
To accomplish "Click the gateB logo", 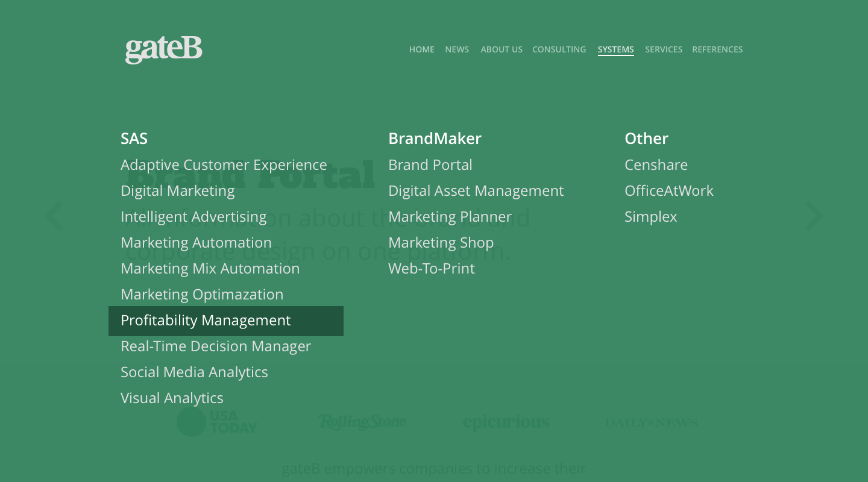I will (163, 49).
